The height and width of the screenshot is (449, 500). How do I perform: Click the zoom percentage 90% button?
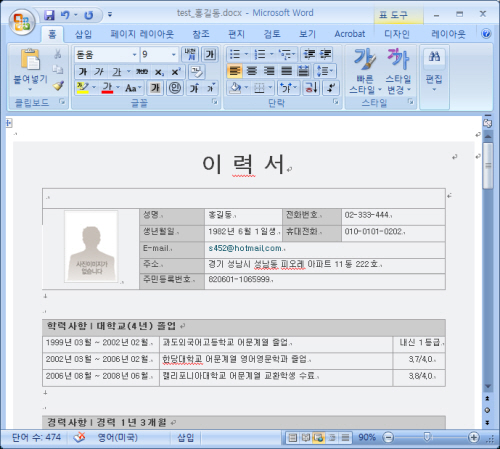(x=367, y=437)
